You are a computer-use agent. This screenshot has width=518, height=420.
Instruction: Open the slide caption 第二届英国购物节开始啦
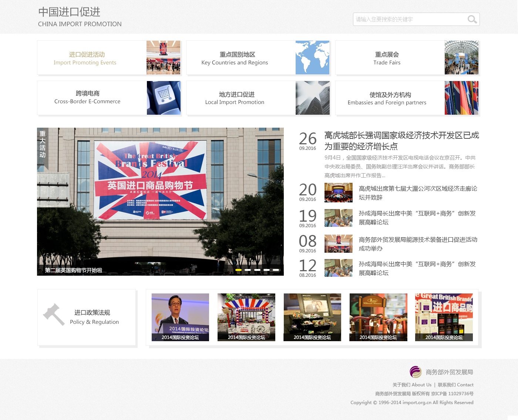point(74,270)
